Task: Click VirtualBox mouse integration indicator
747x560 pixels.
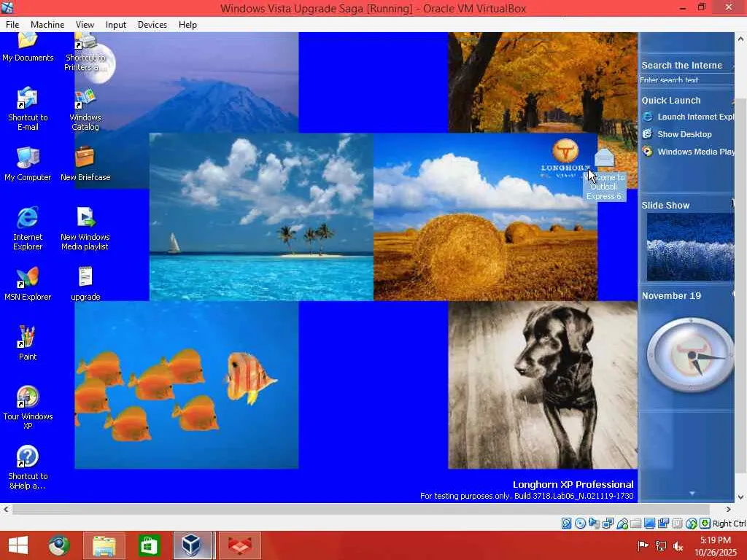Action: tap(692, 524)
